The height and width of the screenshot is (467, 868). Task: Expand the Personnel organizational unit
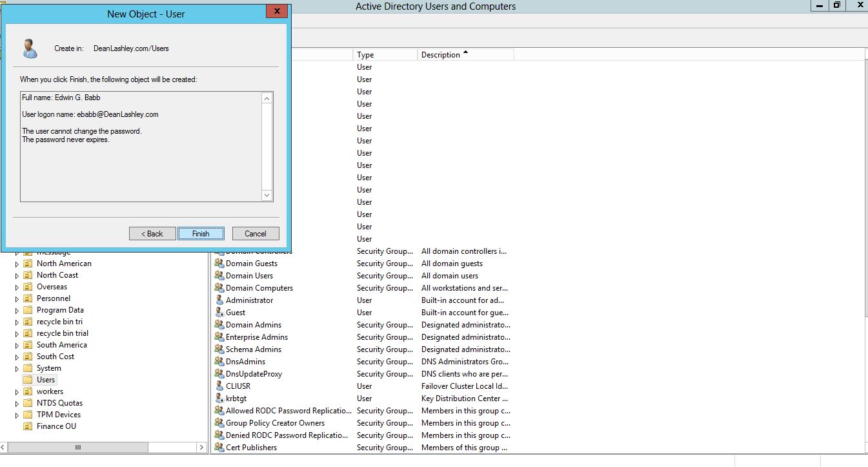17,298
